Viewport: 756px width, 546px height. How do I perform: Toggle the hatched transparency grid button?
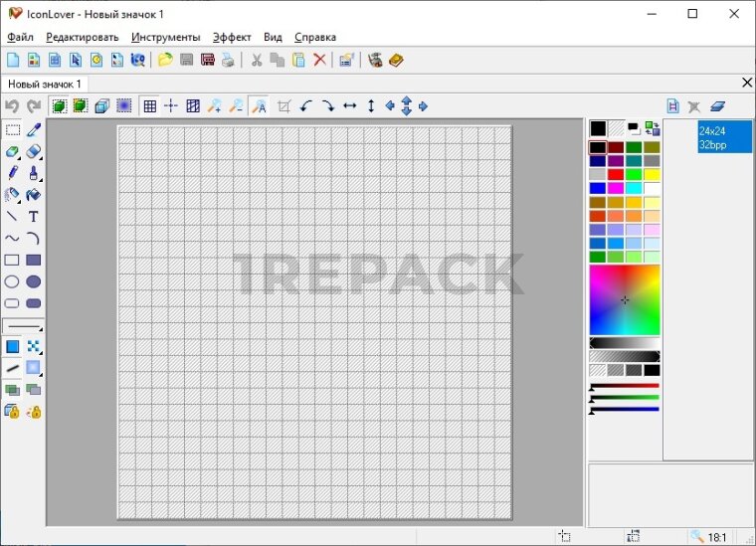(x=193, y=105)
